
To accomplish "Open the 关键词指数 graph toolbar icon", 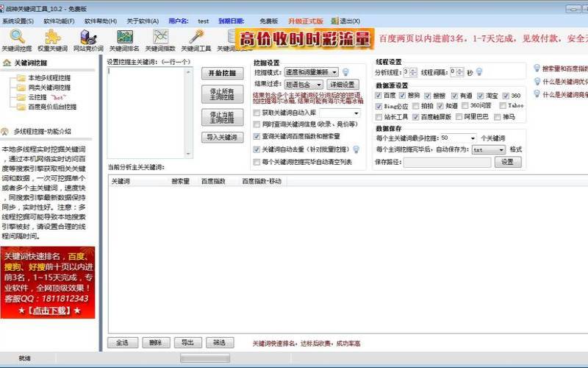I will point(160,37).
